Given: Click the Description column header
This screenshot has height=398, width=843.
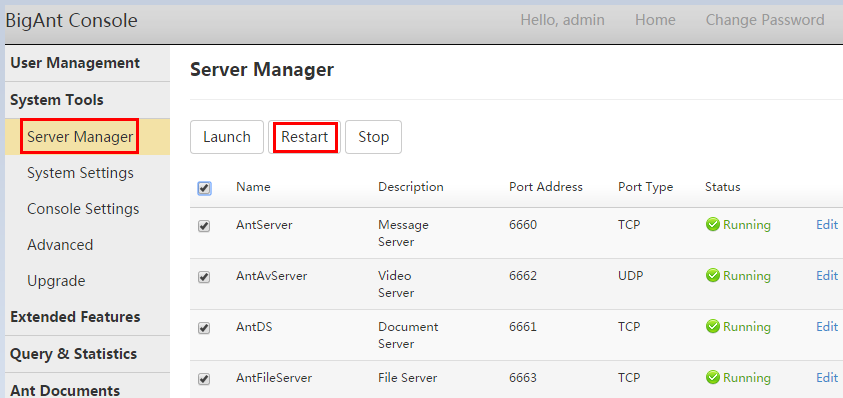Looking at the screenshot, I should coord(411,187).
